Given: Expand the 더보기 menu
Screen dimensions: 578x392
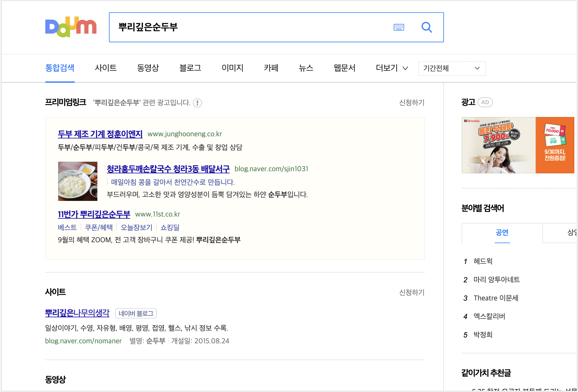Looking at the screenshot, I should tap(392, 68).
